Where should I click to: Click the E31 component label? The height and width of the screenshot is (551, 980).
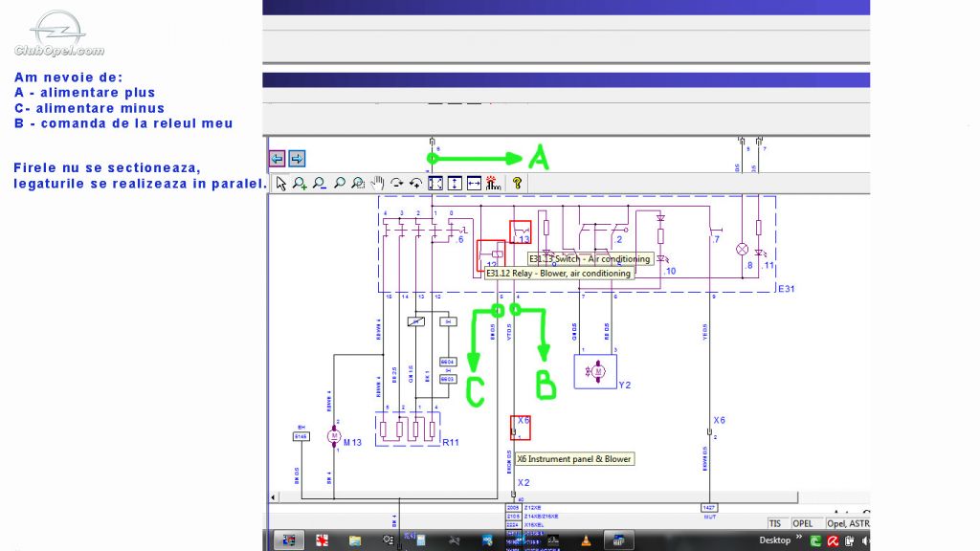click(787, 289)
